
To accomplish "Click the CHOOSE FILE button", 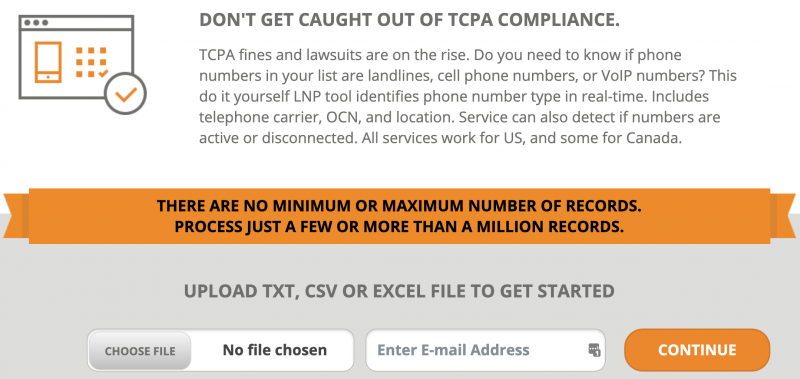I will click(x=140, y=351).
